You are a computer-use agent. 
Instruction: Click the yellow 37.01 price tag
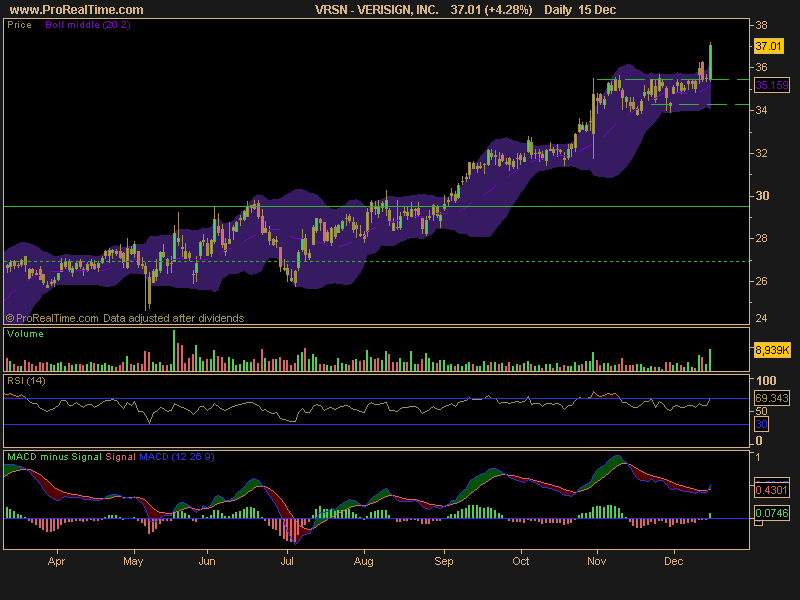[x=768, y=46]
